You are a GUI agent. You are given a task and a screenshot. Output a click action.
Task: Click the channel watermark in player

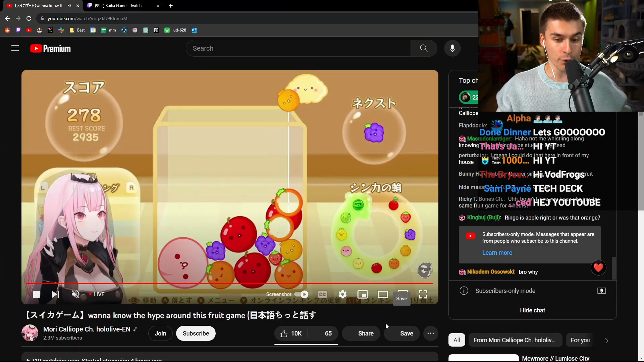point(425,270)
